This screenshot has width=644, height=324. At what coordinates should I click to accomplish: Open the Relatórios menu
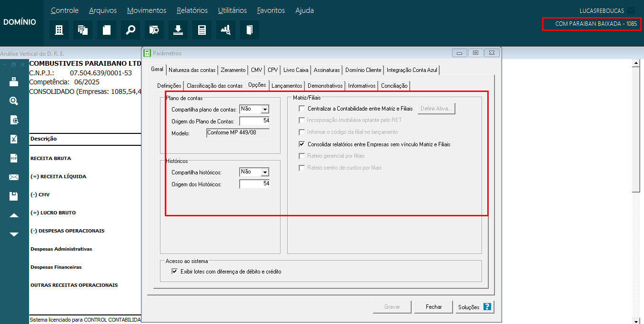pos(192,10)
